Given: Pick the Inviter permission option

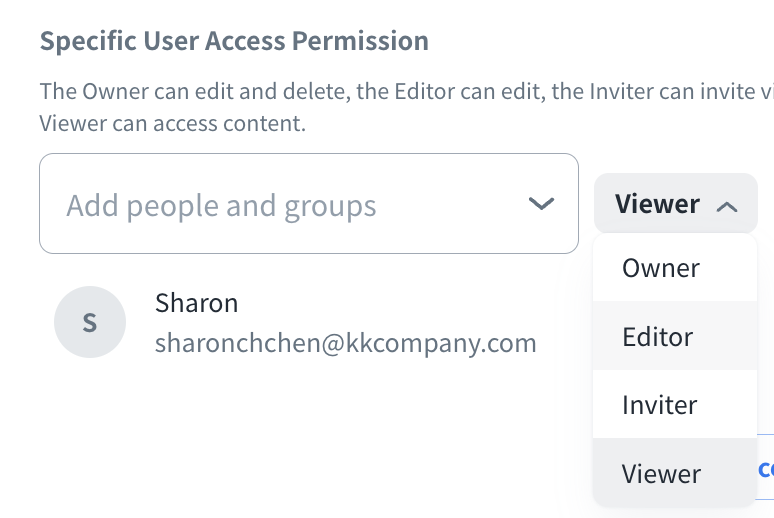Looking at the screenshot, I should click(x=660, y=405).
